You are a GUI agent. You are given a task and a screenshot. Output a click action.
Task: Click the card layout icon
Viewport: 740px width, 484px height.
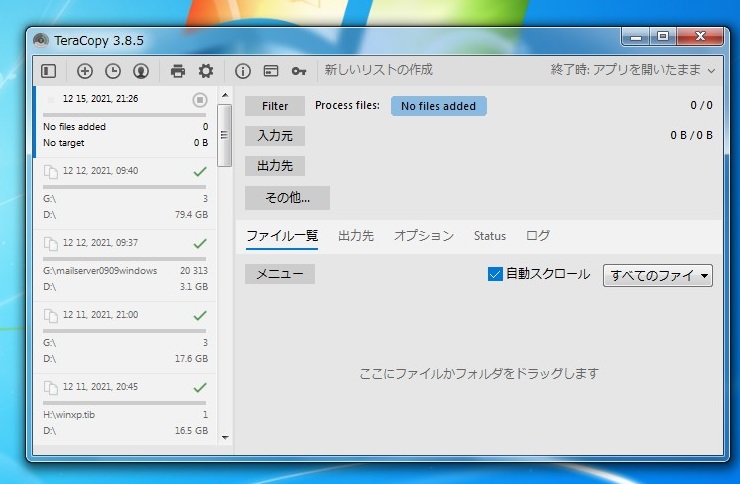pos(271,71)
